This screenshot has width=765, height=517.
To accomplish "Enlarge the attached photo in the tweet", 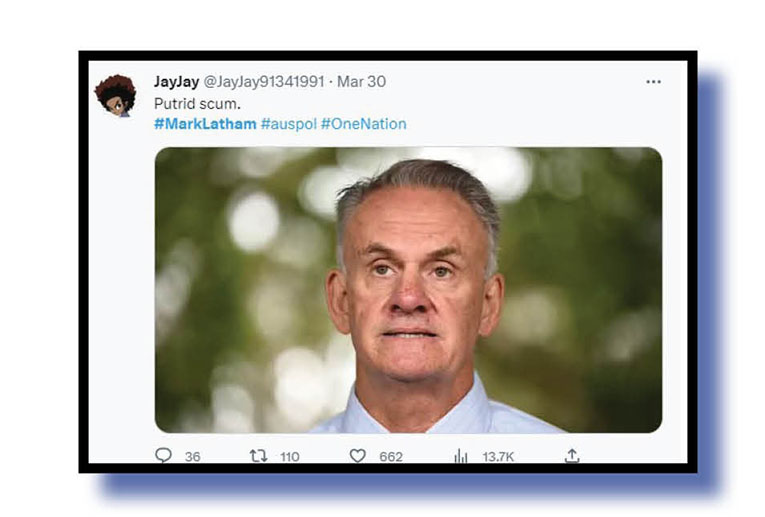I will click(408, 290).
